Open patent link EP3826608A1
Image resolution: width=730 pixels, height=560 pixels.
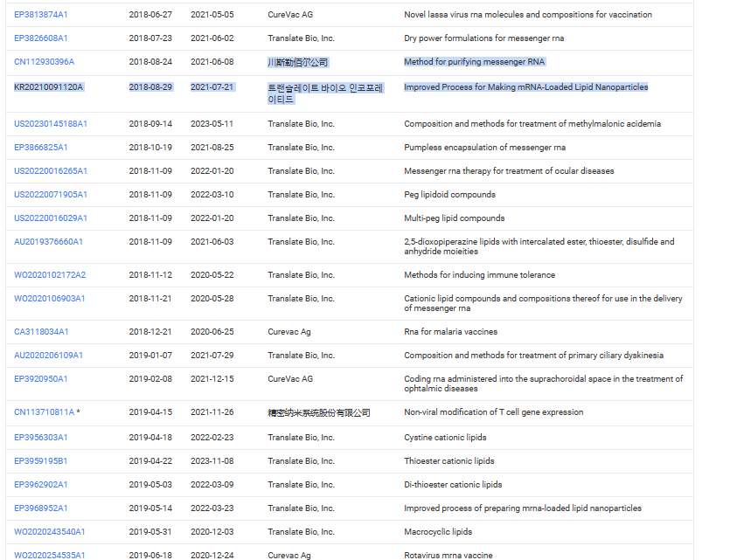pos(40,38)
